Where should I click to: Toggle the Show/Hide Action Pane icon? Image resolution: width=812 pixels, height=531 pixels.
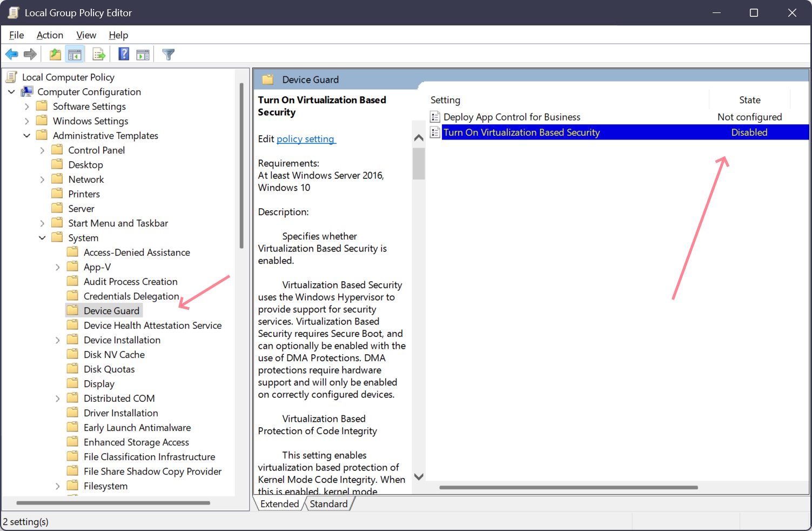[143, 54]
